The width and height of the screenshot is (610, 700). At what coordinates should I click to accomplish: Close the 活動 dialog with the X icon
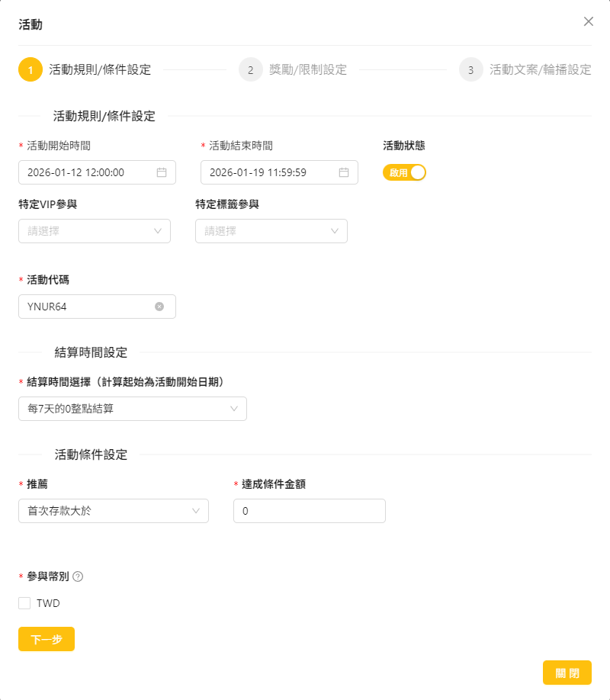point(589,21)
